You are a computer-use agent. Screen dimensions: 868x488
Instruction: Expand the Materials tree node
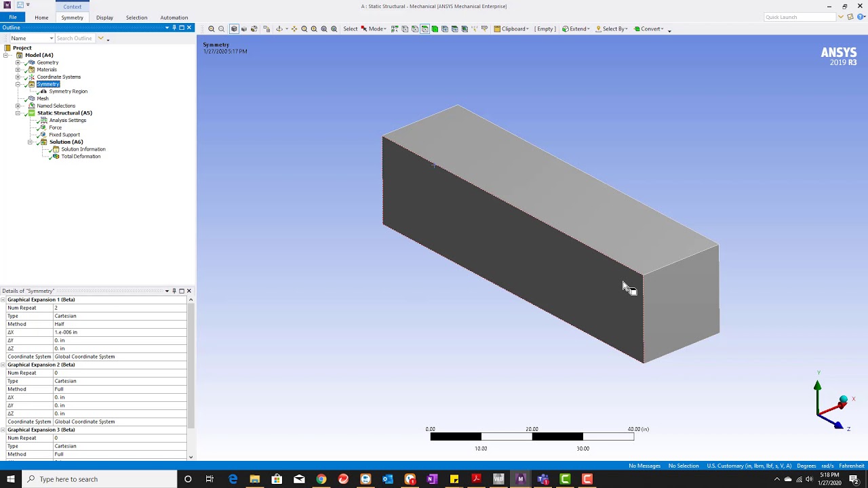[x=18, y=70]
